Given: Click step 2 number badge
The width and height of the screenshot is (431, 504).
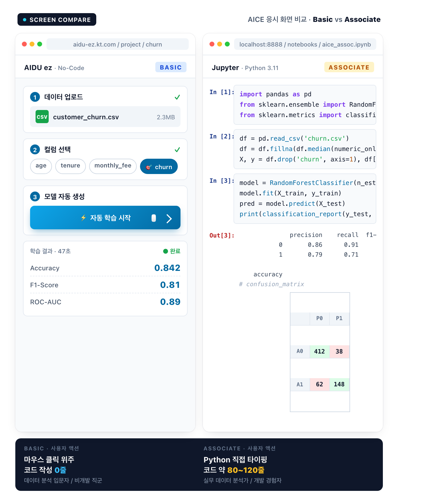Looking at the screenshot, I should [35, 149].
